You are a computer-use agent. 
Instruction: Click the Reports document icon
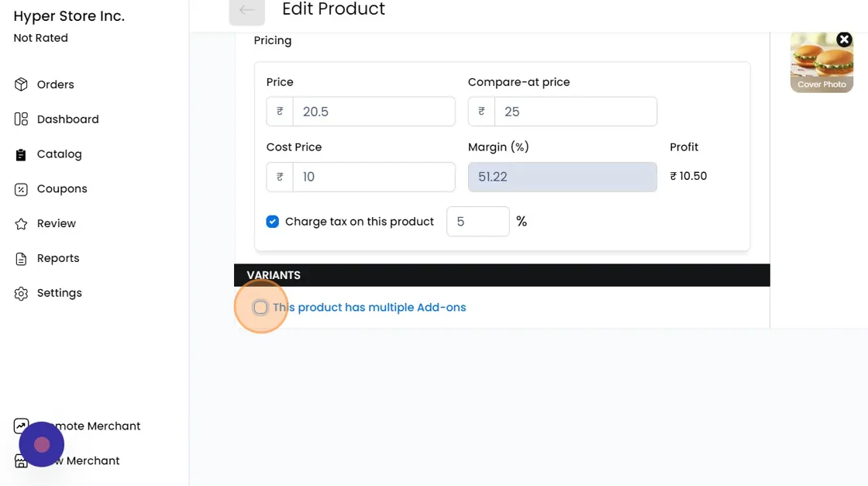[21, 259]
